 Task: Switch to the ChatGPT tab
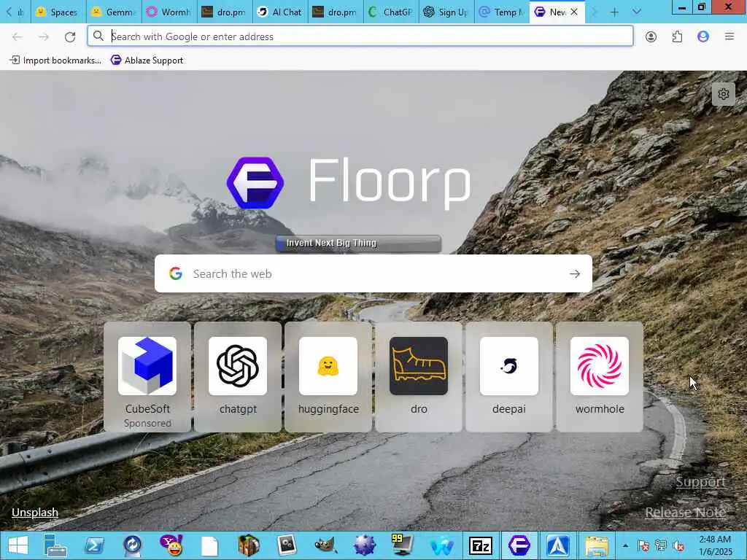coord(391,12)
